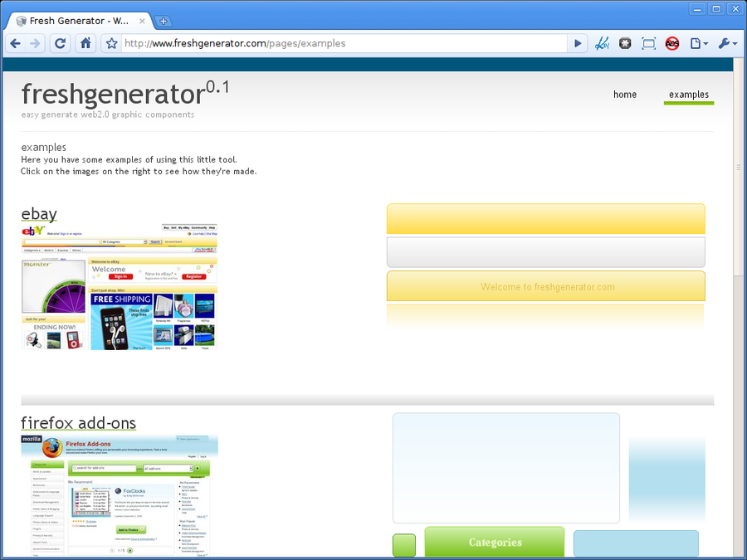
Task: Go to the home navigation link
Action: (624, 95)
